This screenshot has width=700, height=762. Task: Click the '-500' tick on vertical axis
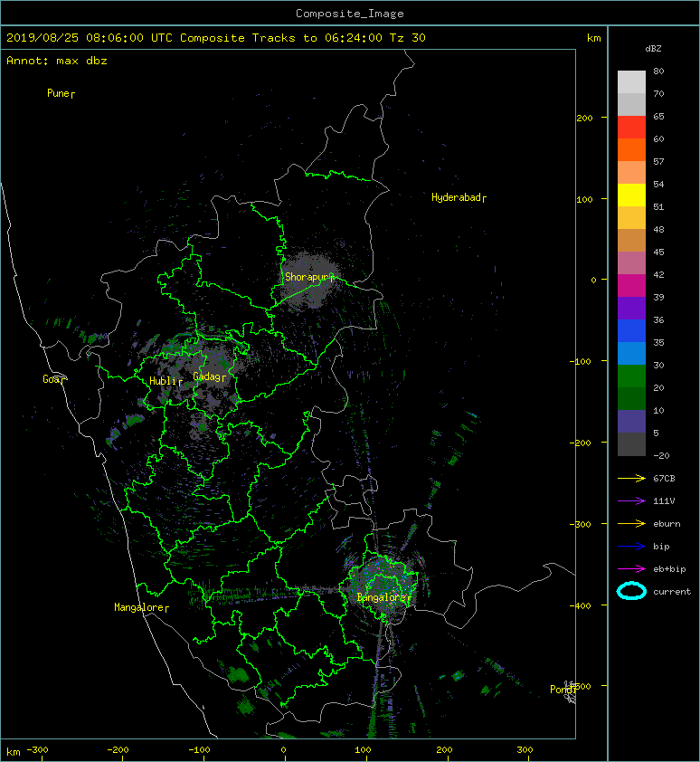click(x=580, y=686)
